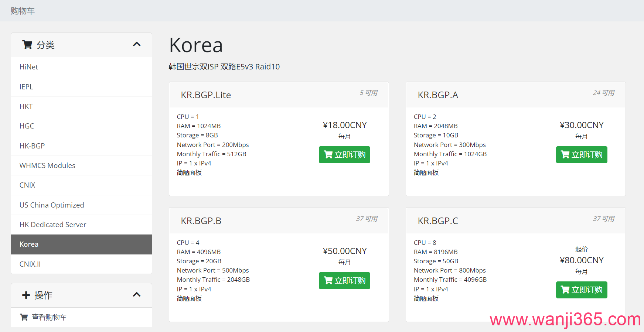This screenshot has width=644, height=332.
Task: Open the HiNet category
Action: coord(29,67)
